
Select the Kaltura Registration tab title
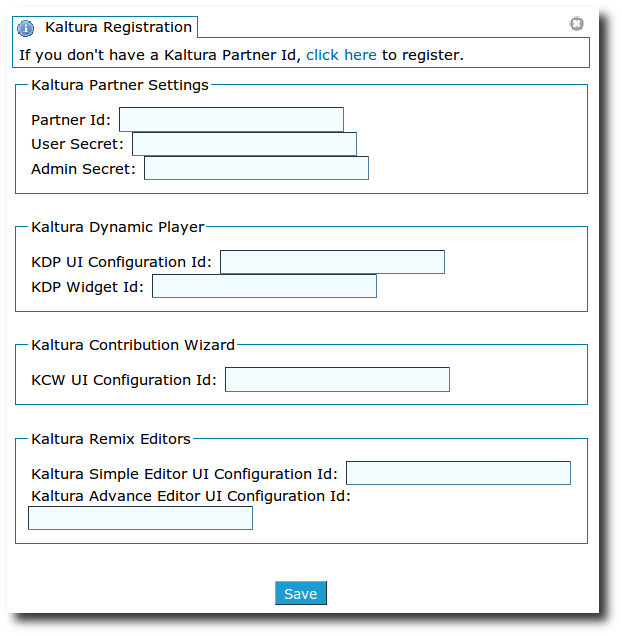click(x=118, y=27)
